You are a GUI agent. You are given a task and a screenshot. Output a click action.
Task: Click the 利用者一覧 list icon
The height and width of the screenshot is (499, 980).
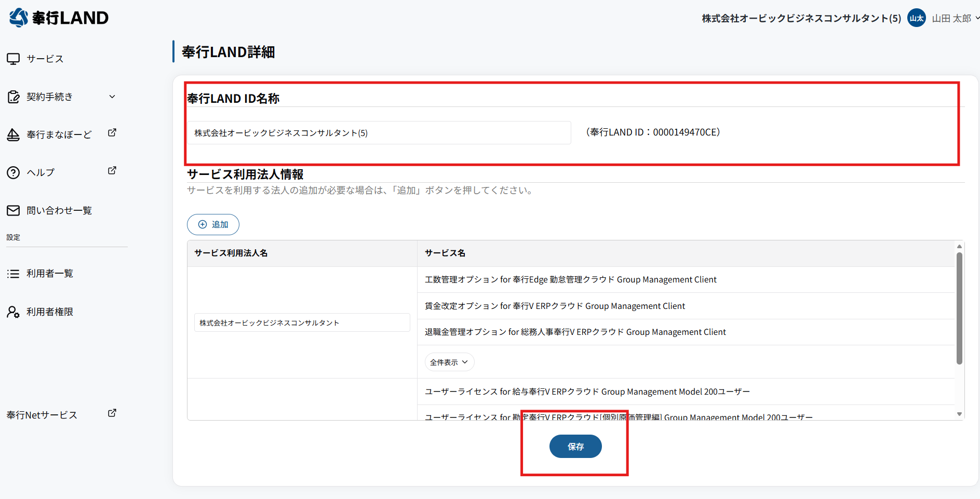14,274
